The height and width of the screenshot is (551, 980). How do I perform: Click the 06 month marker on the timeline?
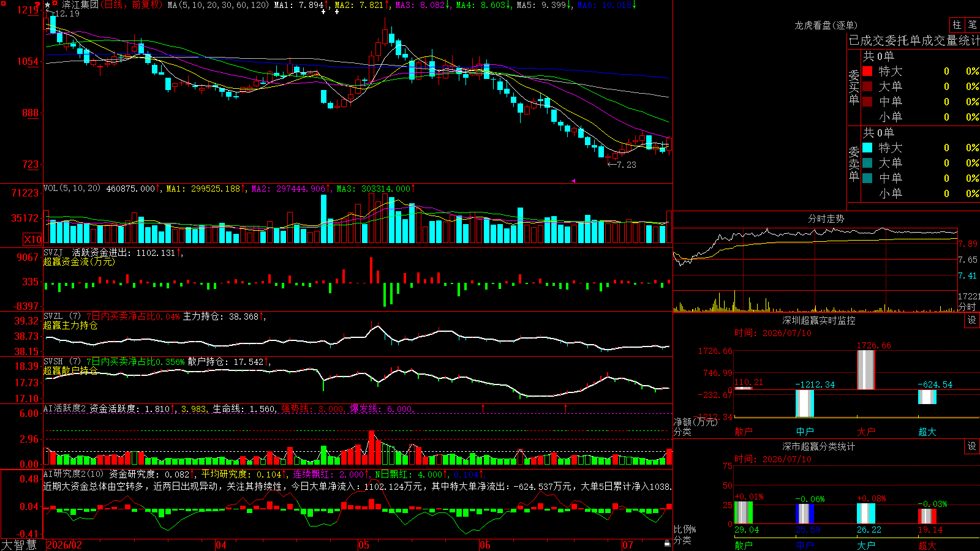click(x=485, y=545)
